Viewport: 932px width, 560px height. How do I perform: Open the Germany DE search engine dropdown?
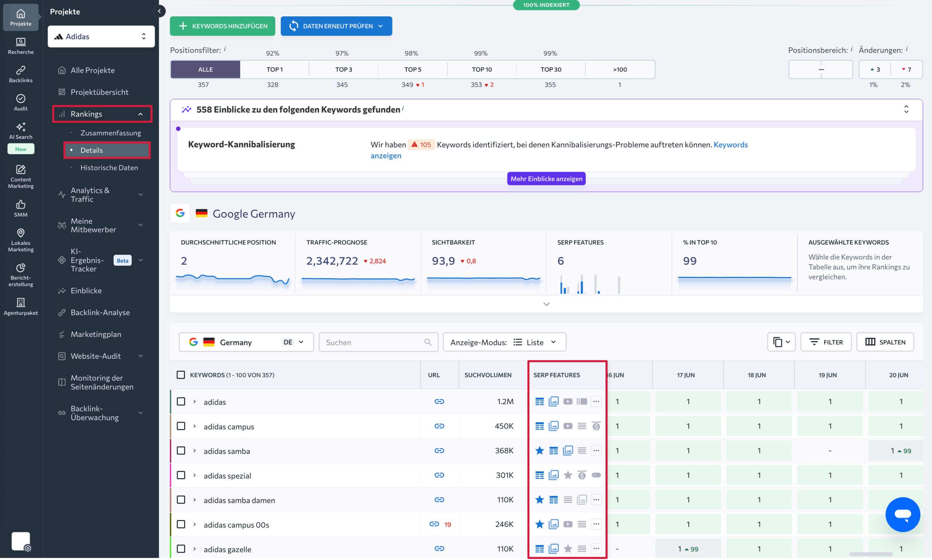pyautogui.click(x=246, y=342)
